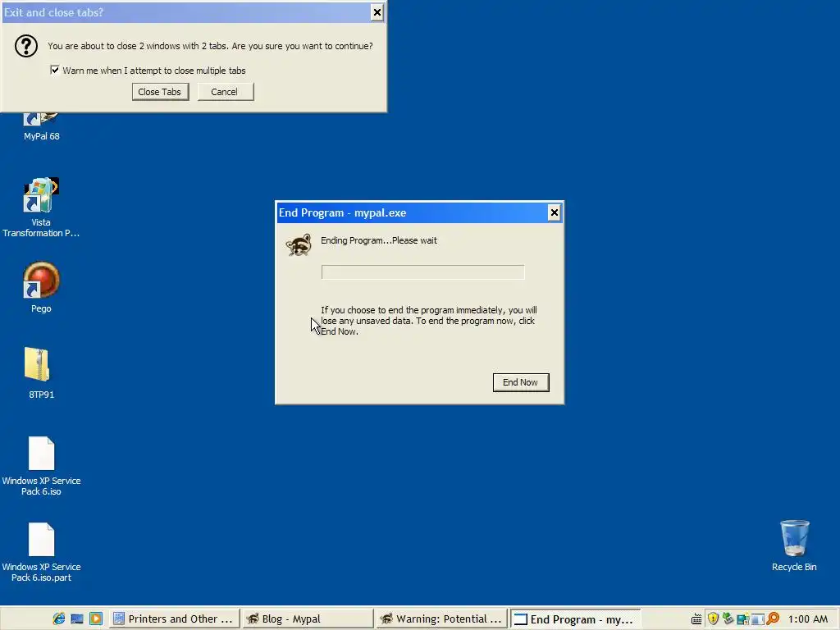
Task: Close the End Program - mypal.exe dialog
Action: [x=554, y=212]
